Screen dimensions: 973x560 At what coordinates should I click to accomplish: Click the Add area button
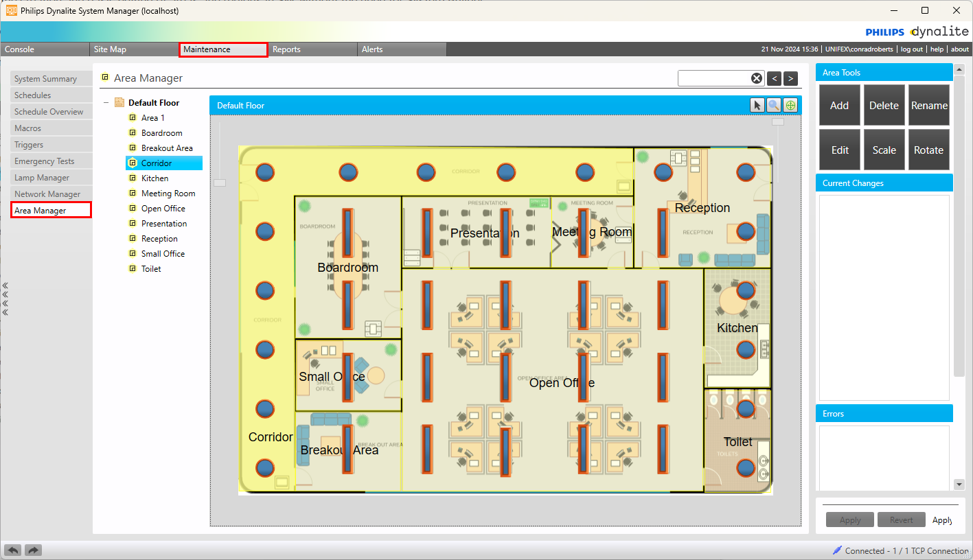tap(839, 106)
